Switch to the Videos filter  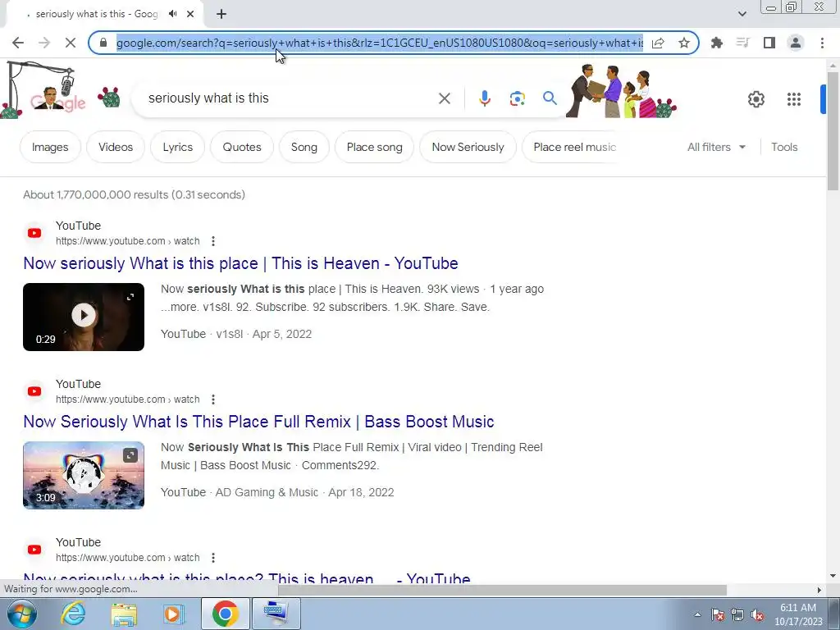[116, 147]
